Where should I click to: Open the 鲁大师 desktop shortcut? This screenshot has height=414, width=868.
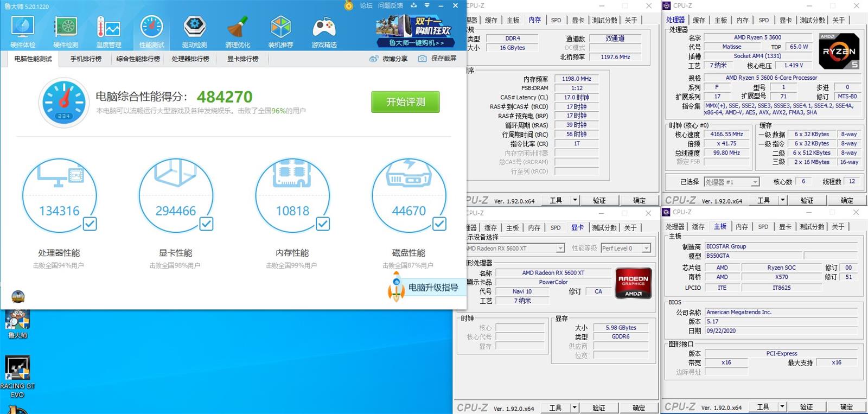pyautogui.click(x=17, y=324)
